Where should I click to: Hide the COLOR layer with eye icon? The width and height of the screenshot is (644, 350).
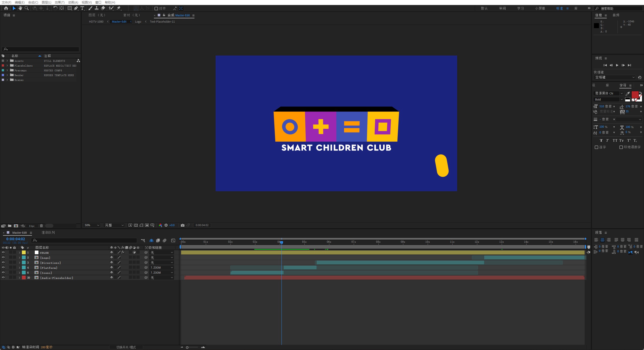point(3,253)
